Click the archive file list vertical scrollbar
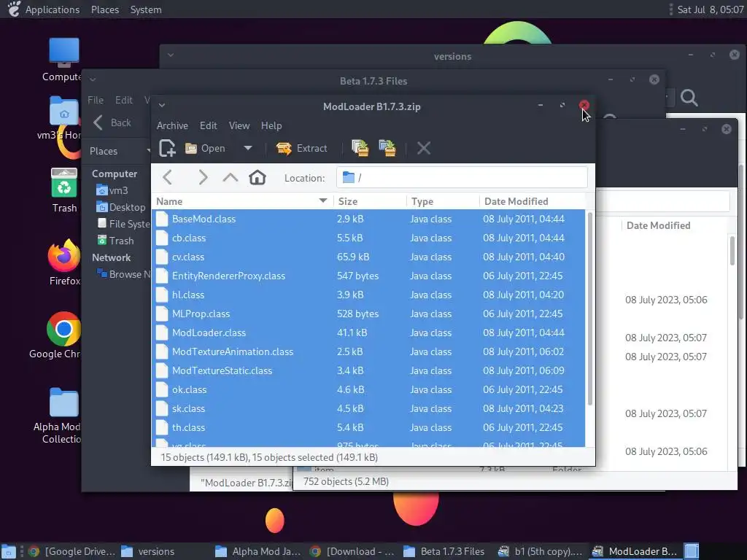This screenshot has height=560, width=747. (589, 308)
